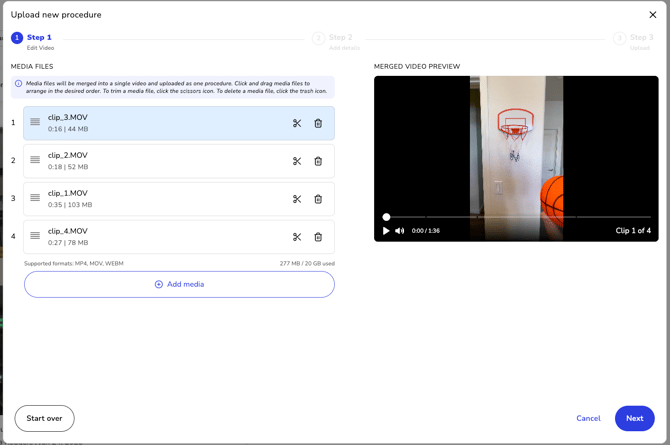The image size is (670, 445).
Task: Play the merged video preview
Action: click(x=386, y=231)
